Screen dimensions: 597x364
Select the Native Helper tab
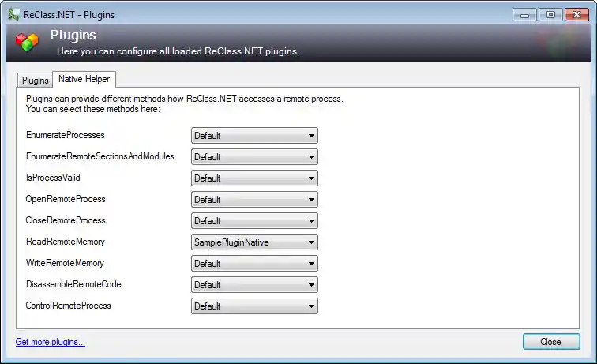click(84, 79)
